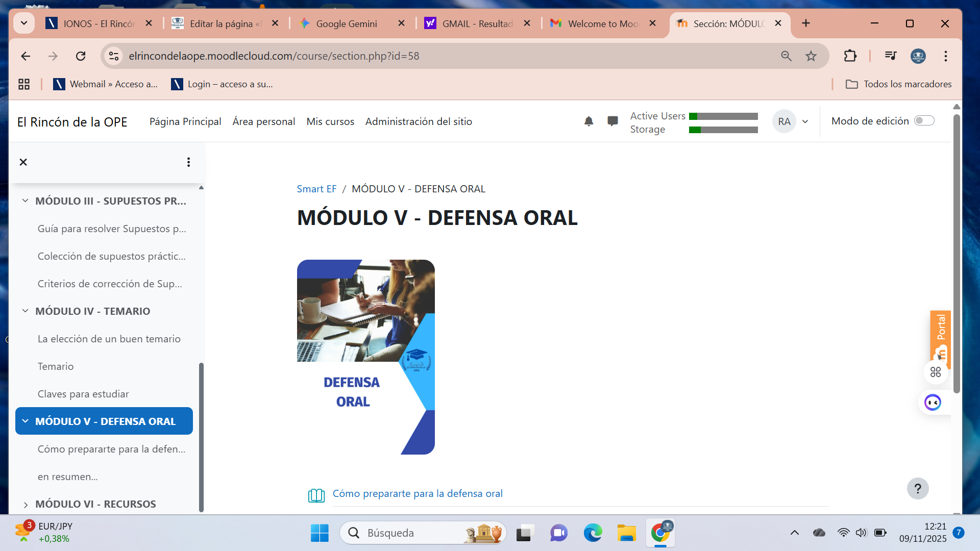The image size is (980, 551).
Task: Toggle Modo de edición switch
Action: (x=924, y=121)
